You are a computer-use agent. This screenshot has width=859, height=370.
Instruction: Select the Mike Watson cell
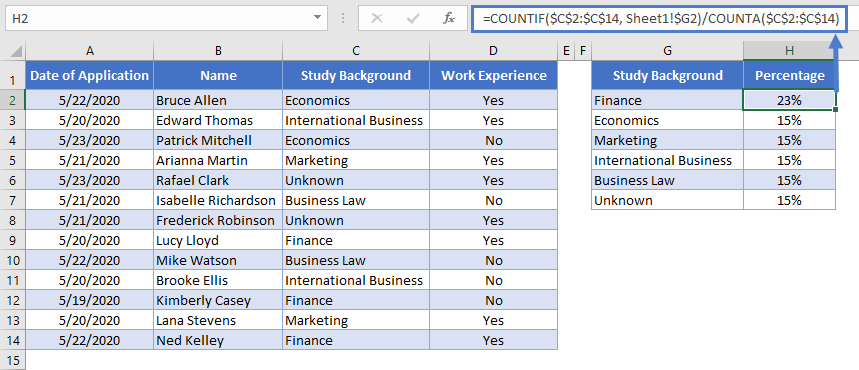[x=218, y=260]
